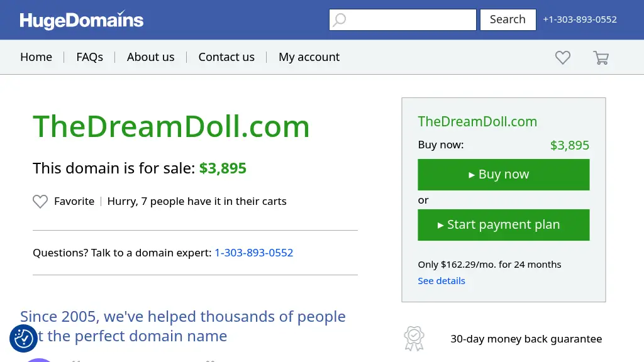The width and height of the screenshot is (644, 362).
Task: Click the HugeDomains logo
Action: (82, 20)
